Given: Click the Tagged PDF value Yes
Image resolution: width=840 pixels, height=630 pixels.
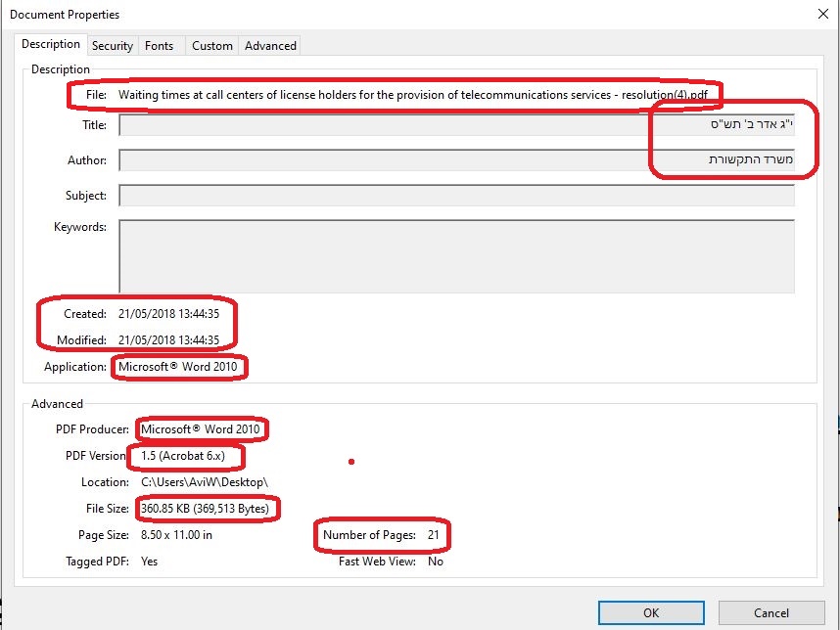Looking at the screenshot, I should [x=149, y=561].
